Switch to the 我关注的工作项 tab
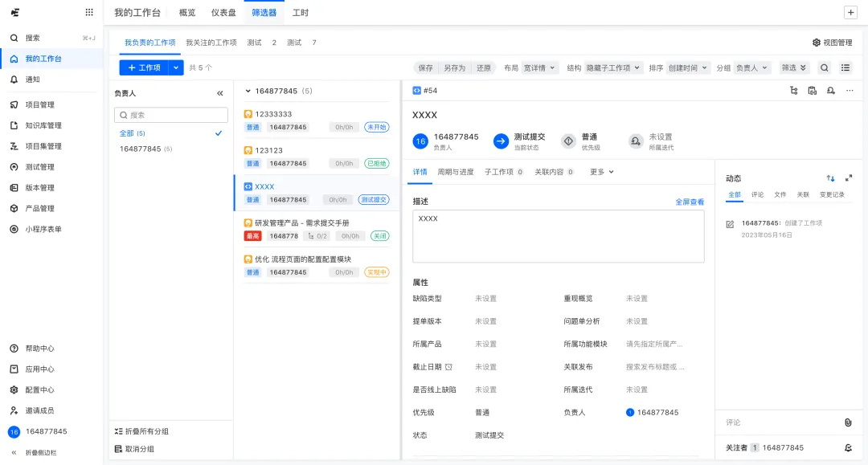This screenshot has width=868, height=465. [211, 42]
